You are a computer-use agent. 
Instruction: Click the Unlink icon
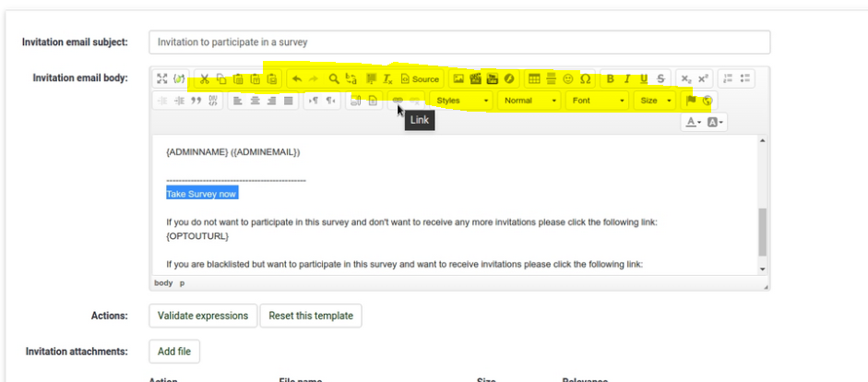tap(414, 101)
